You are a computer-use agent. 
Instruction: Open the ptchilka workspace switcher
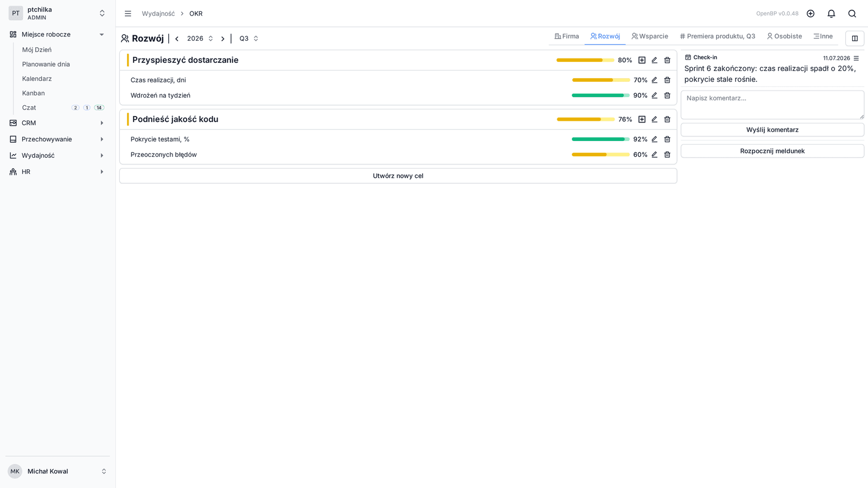(57, 14)
